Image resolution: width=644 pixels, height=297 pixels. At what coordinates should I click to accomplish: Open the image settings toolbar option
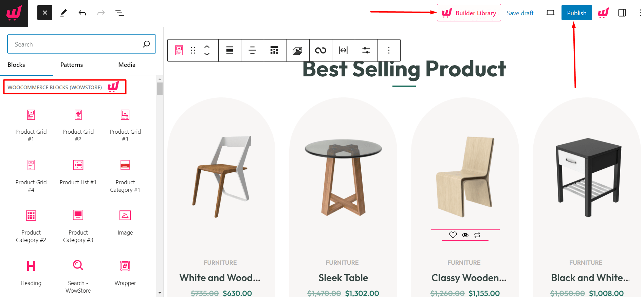(297, 50)
